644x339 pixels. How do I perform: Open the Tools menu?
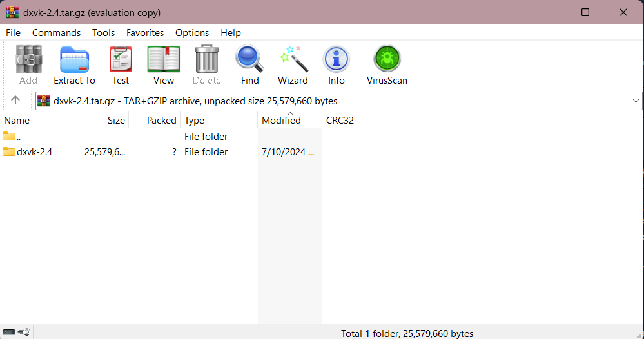coord(104,32)
